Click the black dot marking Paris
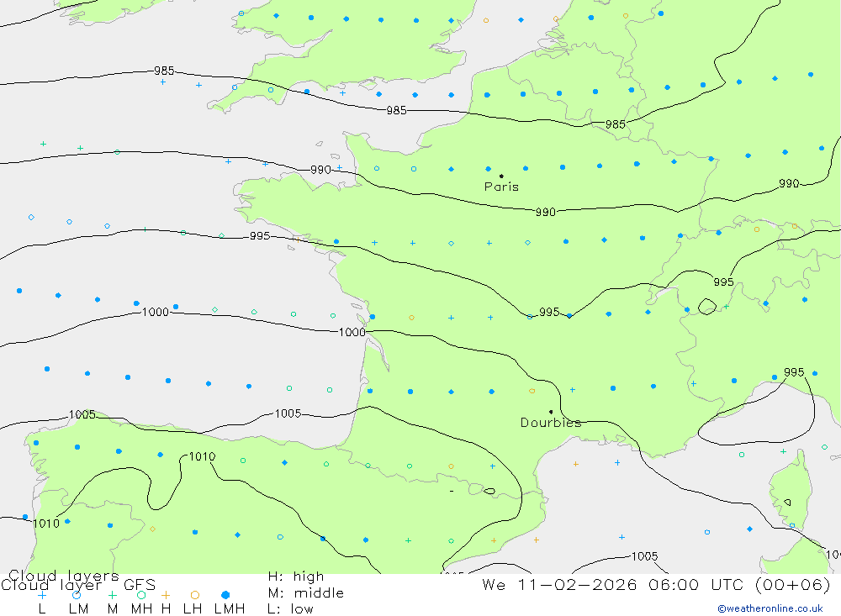 [x=501, y=176]
